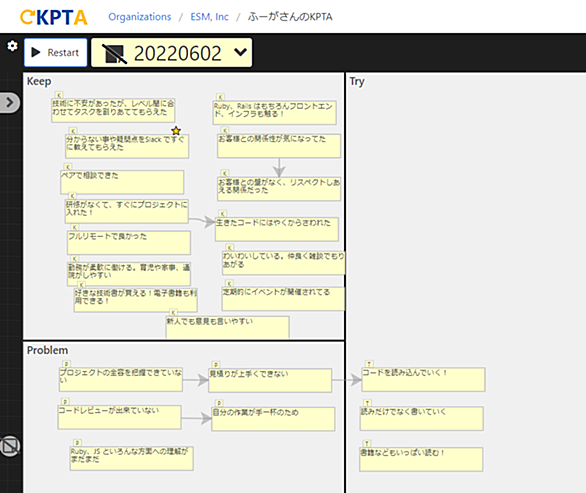The height and width of the screenshot is (493, 586).
Task: Select the Ruby, Rails はもちろん card
Action: click(275, 113)
